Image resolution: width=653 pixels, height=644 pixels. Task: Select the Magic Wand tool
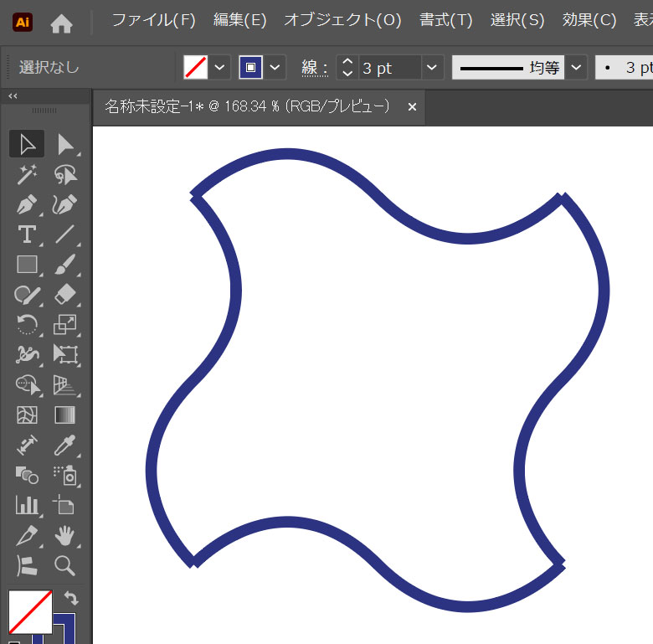click(27, 174)
